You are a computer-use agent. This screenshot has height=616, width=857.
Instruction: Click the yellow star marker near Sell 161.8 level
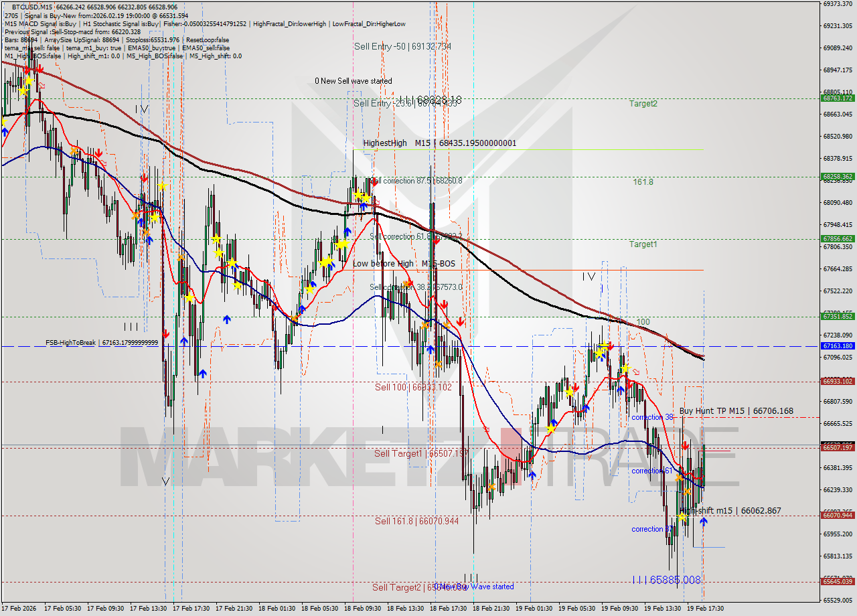click(682, 516)
